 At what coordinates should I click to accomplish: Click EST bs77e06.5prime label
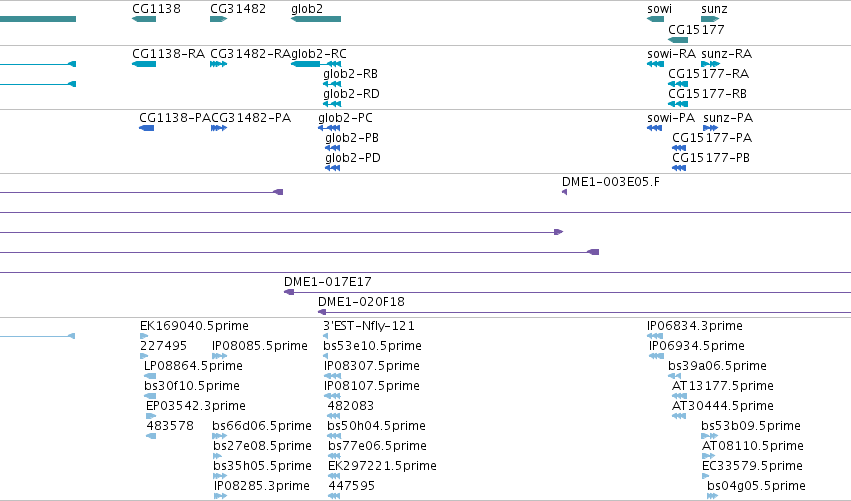(x=378, y=447)
